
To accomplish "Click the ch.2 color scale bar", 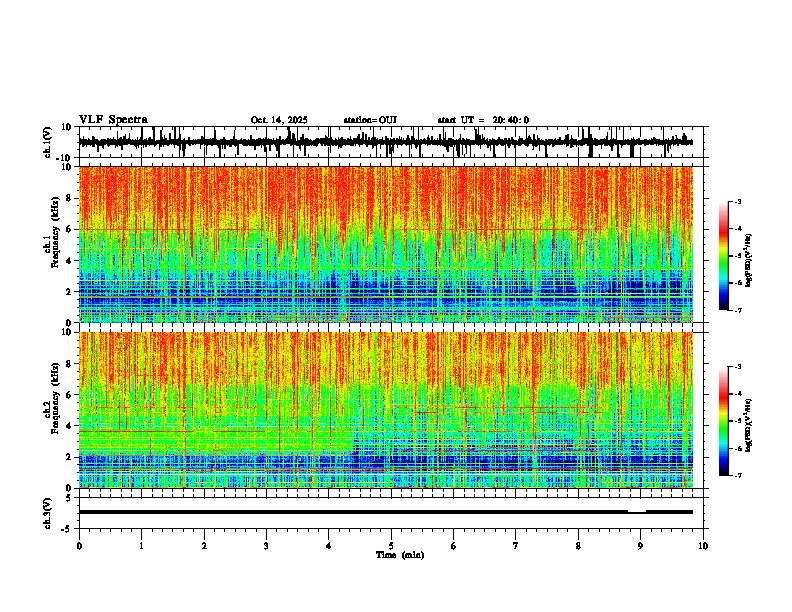I will point(724,421).
